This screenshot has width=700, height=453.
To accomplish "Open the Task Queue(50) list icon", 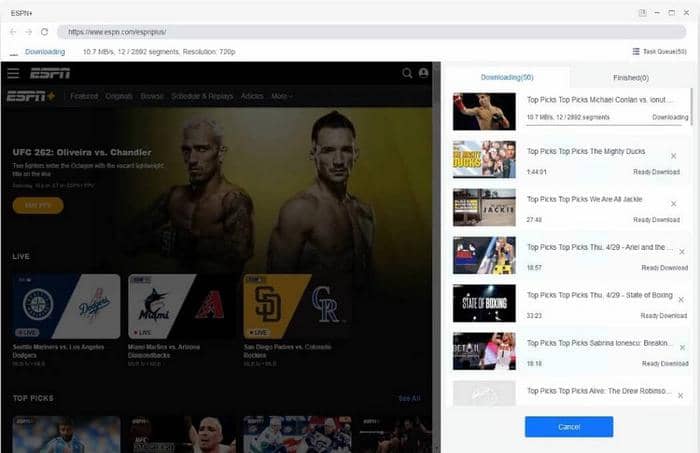I will [636, 52].
